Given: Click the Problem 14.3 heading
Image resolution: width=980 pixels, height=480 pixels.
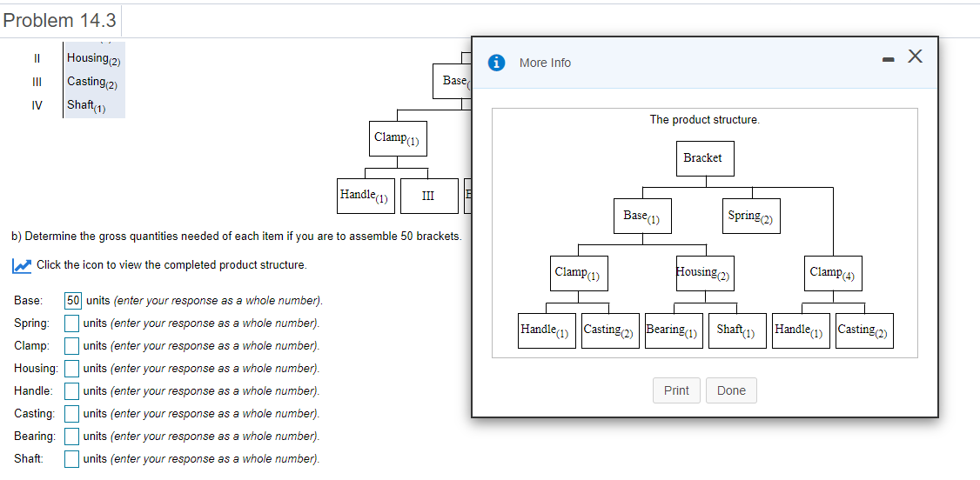Looking at the screenshot, I should coord(60,20).
